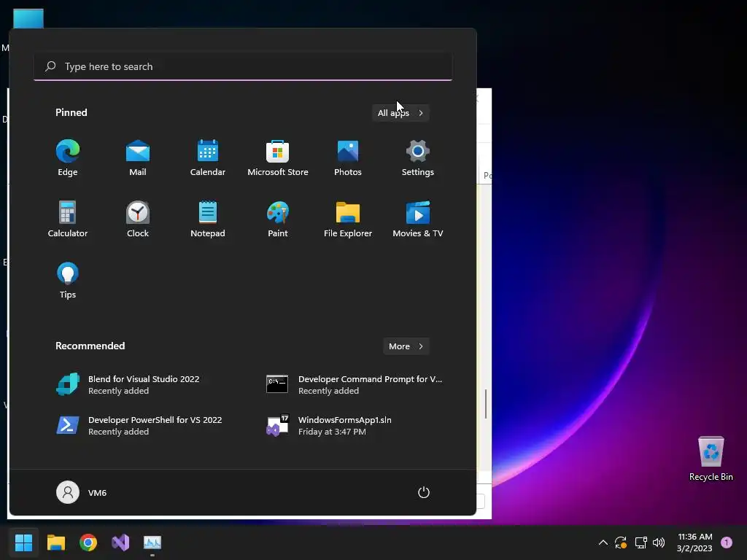This screenshot has width=747, height=560.
Task: Open Microsoft Store
Action: [278, 158]
